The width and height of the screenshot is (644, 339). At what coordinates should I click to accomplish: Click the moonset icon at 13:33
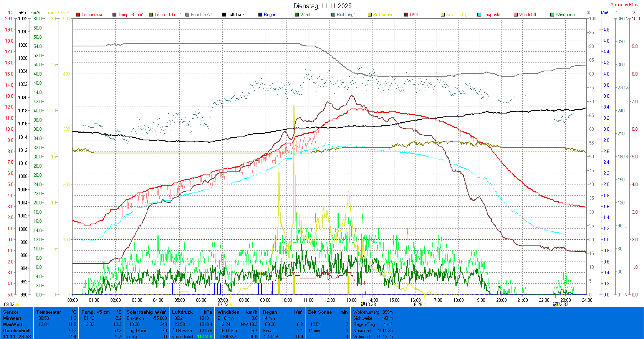(x=363, y=304)
